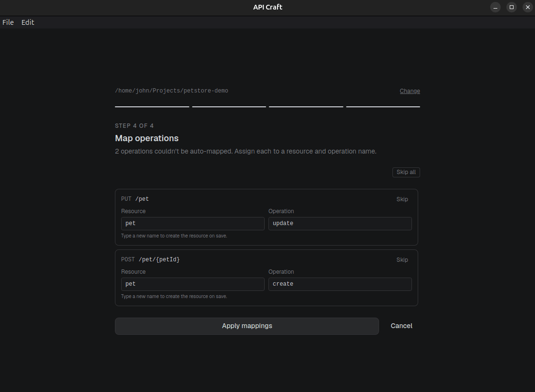The height and width of the screenshot is (392, 535).
Task: Select the hint text under POST resource field
Action: [x=174, y=297]
